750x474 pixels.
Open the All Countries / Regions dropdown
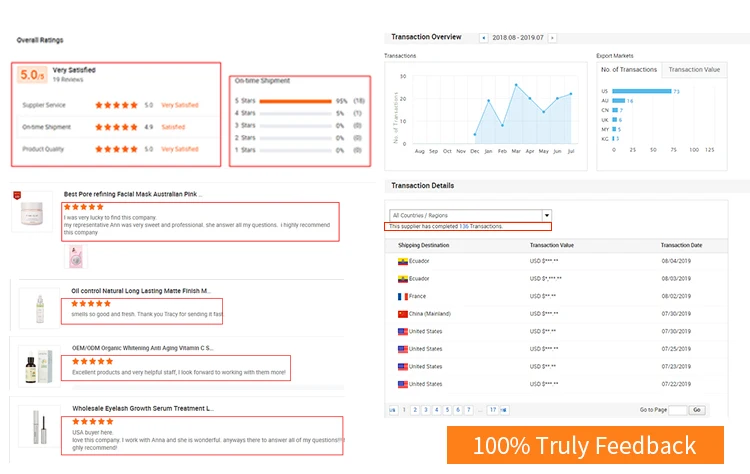(x=471, y=216)
